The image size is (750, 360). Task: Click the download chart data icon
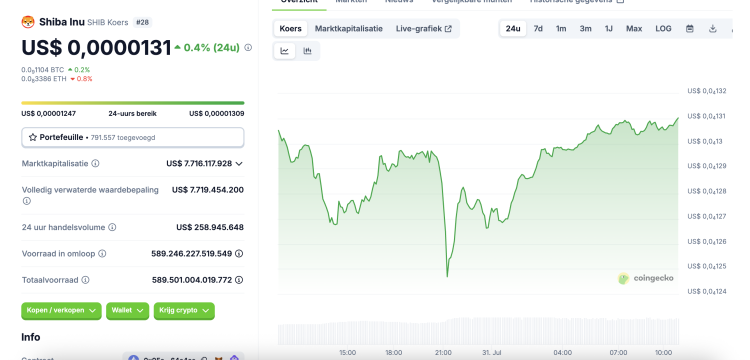tap(712, 29)
